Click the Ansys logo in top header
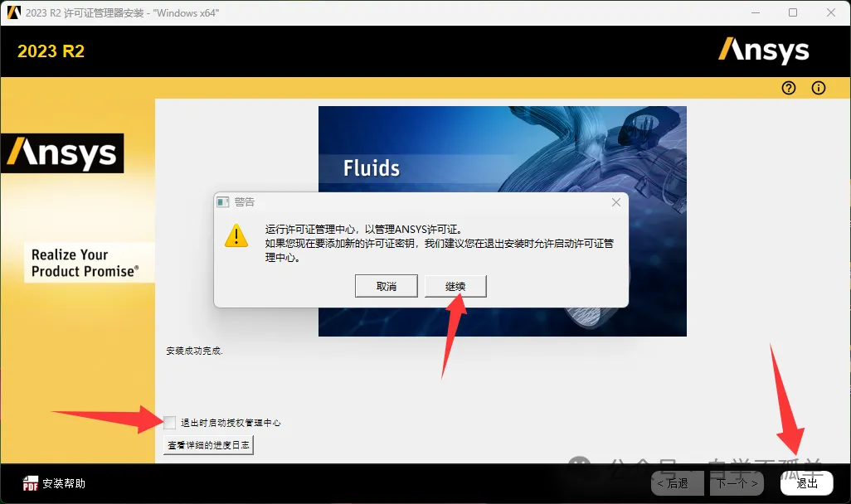851x504 pixels. [764, 51]
